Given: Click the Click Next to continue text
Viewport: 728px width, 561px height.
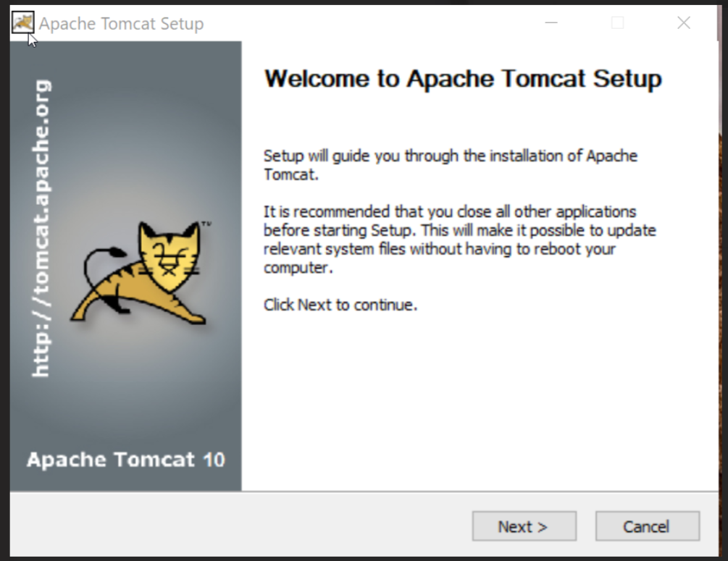Looking at the screenshot, I should coord(340,305).
